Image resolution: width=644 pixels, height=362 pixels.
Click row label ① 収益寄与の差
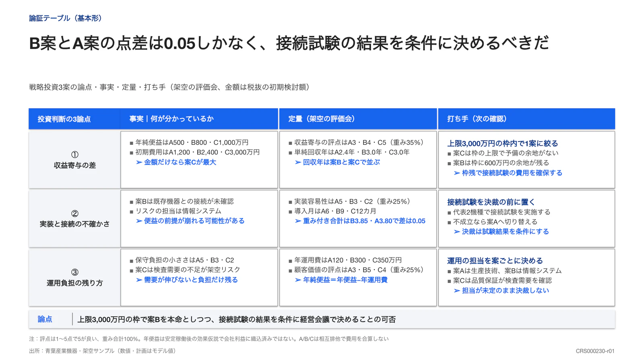tap(74, 160)
